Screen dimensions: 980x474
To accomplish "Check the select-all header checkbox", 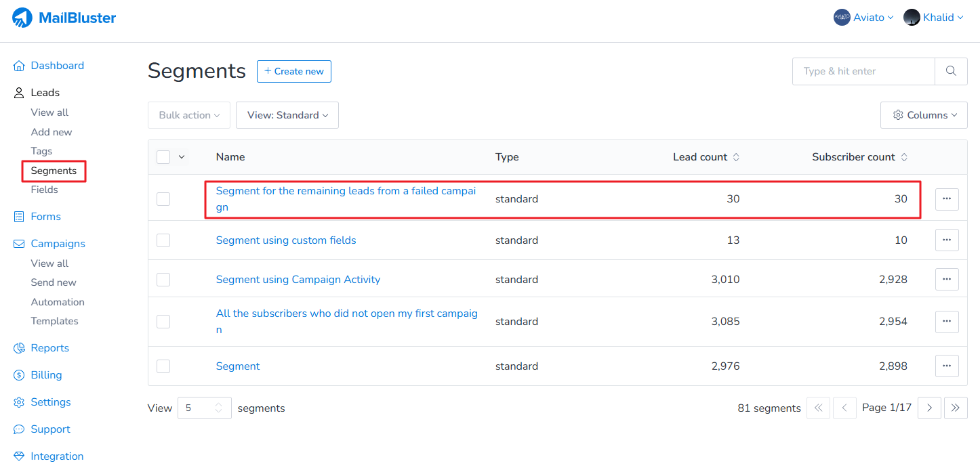I will coord(163,157).
